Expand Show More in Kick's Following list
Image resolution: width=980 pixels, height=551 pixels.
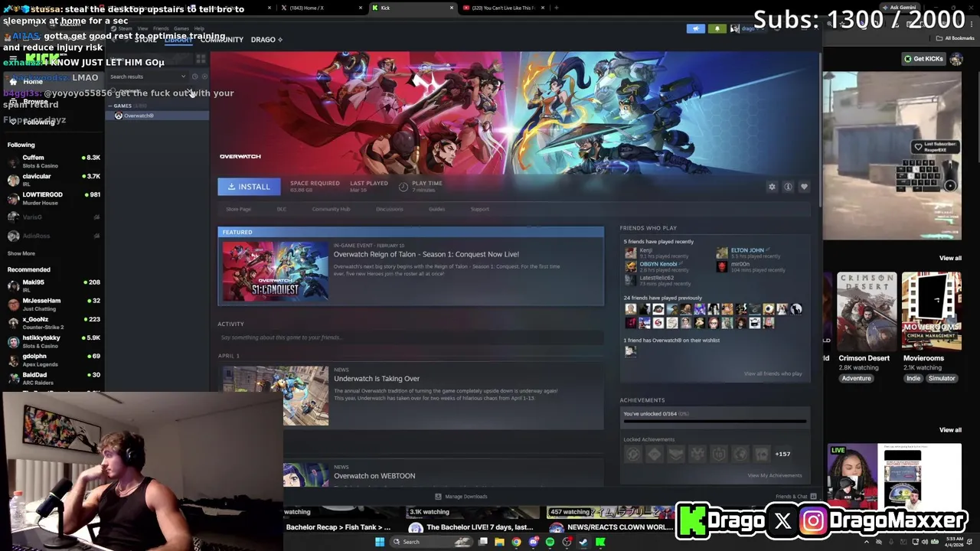click(x=21, y=253)
